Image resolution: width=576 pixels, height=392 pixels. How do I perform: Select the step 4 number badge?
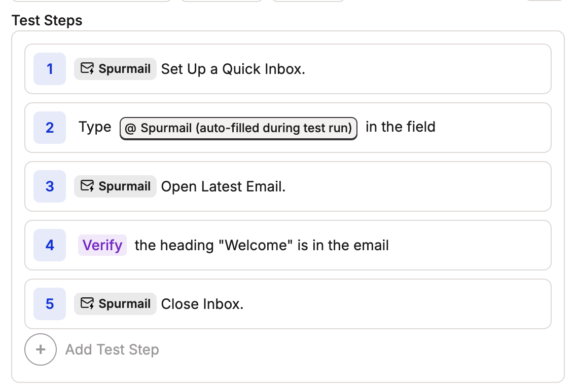coord(49,245)
